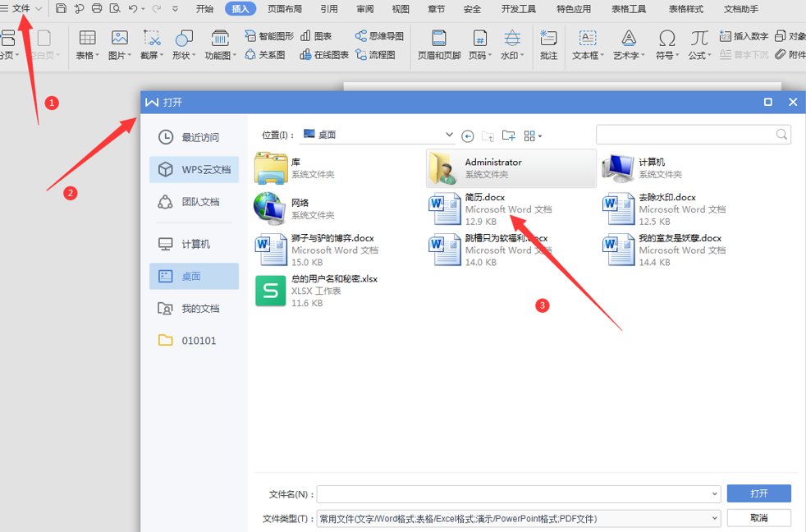The image size is (806, 532).
Task: Click the redo arrow icon
Action: click(x=157, y=8)
